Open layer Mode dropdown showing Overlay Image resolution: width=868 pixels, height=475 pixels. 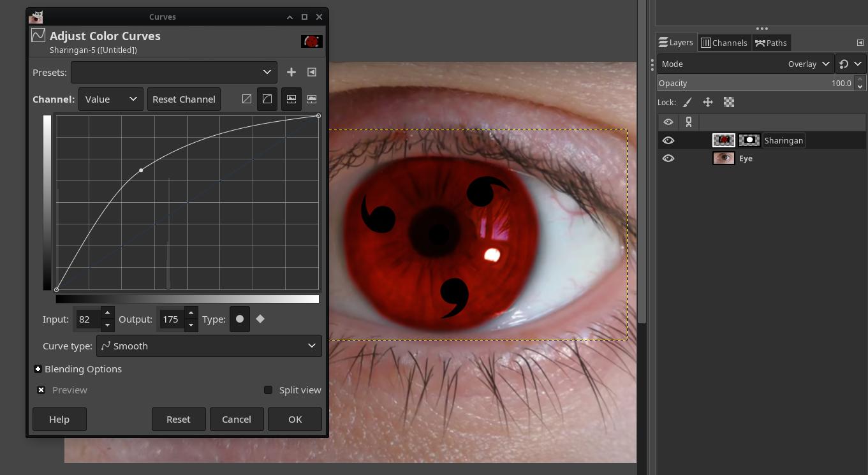click(x=746, y=64)
